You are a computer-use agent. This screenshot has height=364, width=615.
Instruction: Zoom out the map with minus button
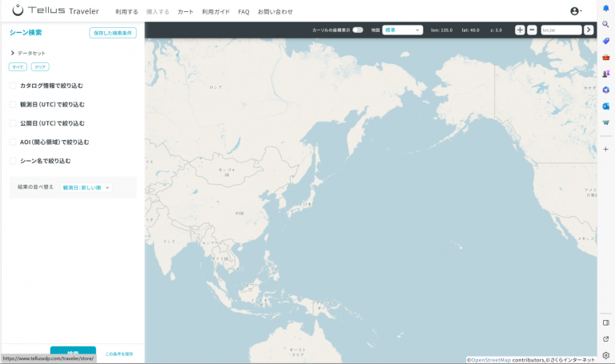click(x=532, y=30)
